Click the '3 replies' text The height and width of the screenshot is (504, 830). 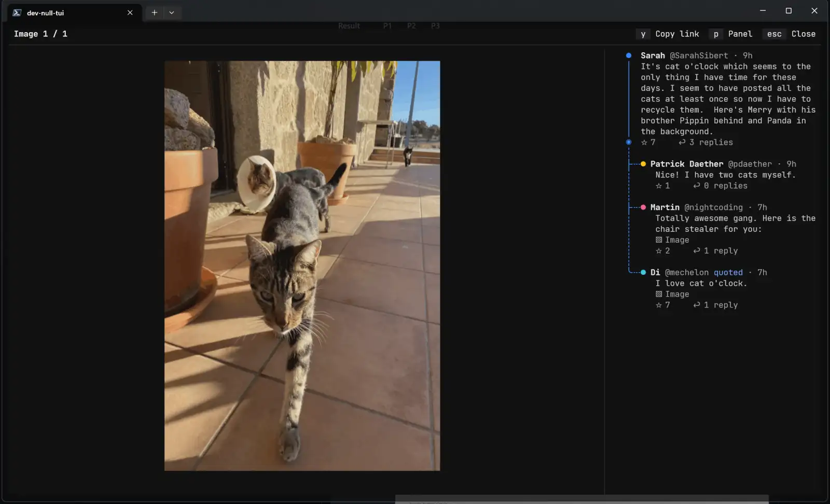[711, 142]
